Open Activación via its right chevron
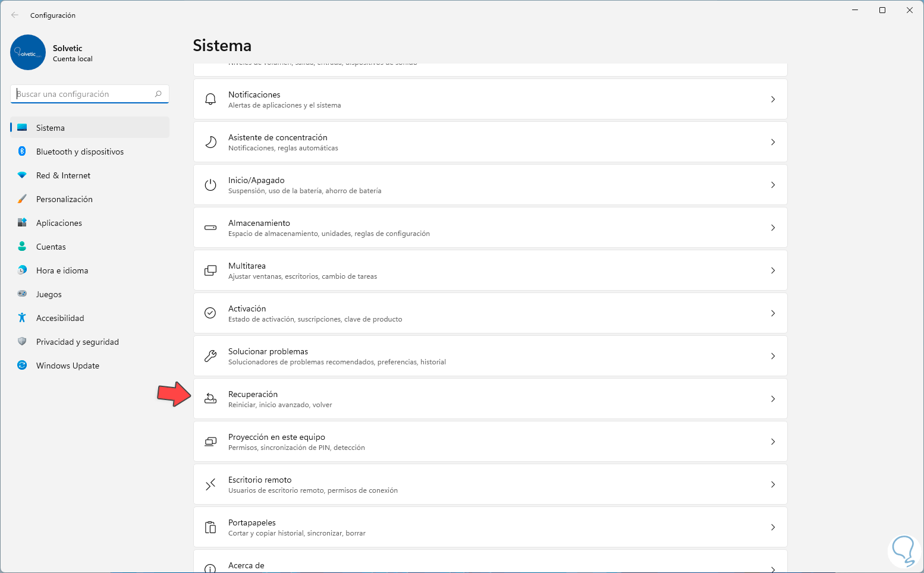924x573 pixels. (x=772, y=313)
